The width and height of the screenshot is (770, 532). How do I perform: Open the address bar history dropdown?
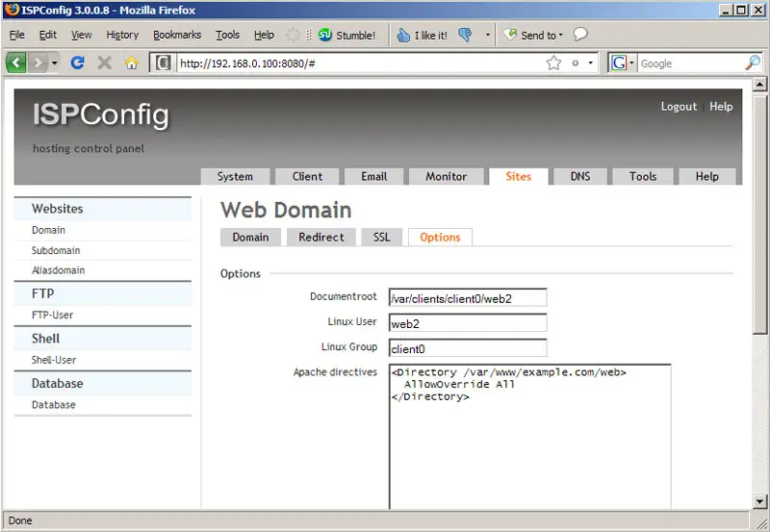point(590,63)
